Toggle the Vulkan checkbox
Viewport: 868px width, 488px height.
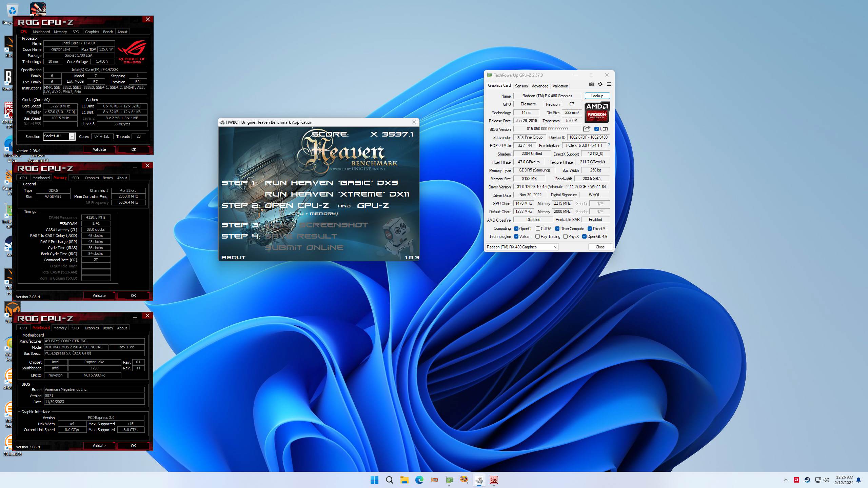point(516,237)
